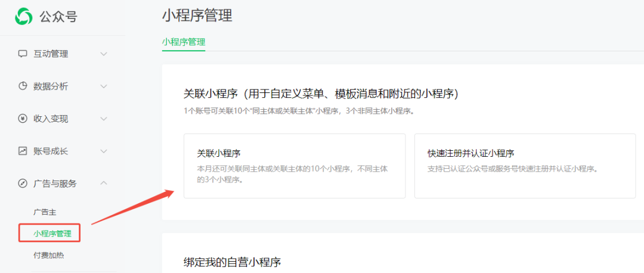The width and height of the screenshot is (644, 273).
Task: Click the 关联小程序（用于自定义菜单 section heading
Action: click(x=321, y=94)
